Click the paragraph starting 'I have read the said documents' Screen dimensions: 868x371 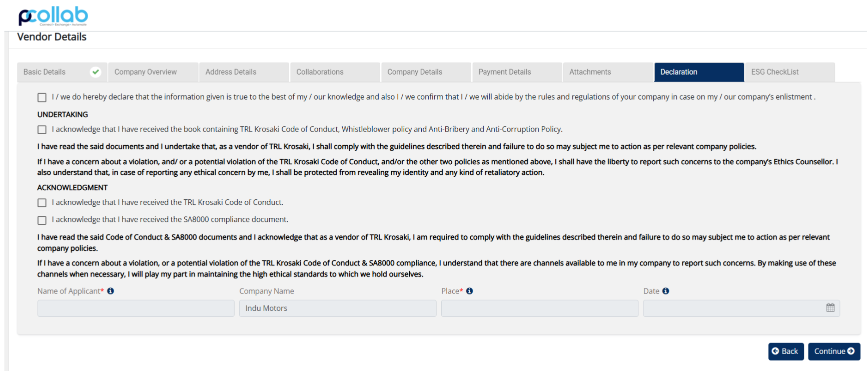[x=397, y=147]
